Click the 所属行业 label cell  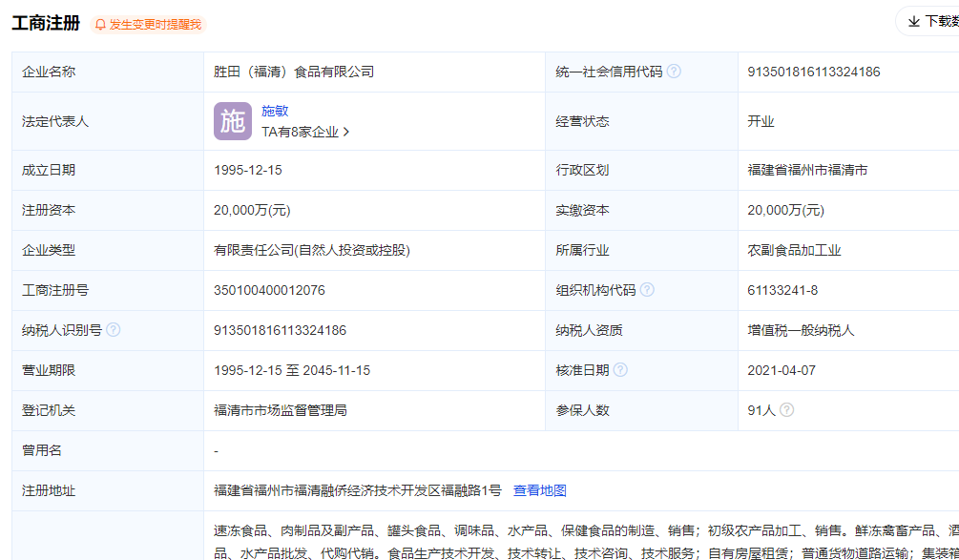tap(641, 250)
